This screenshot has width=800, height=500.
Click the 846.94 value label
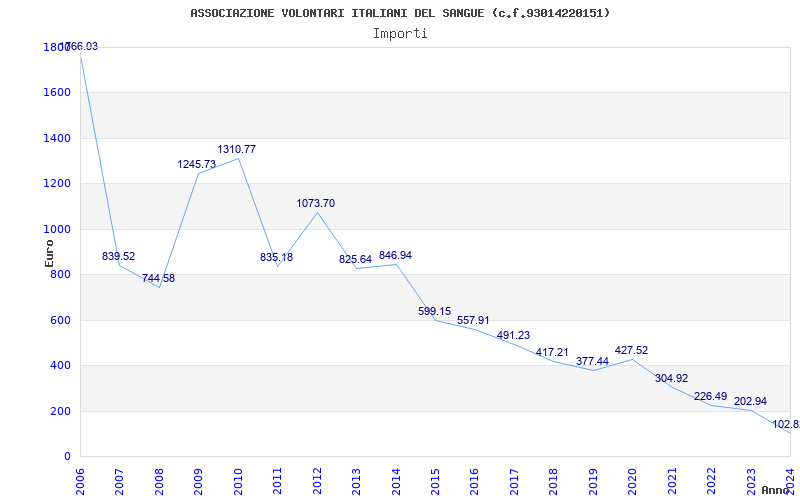point(395,255)
